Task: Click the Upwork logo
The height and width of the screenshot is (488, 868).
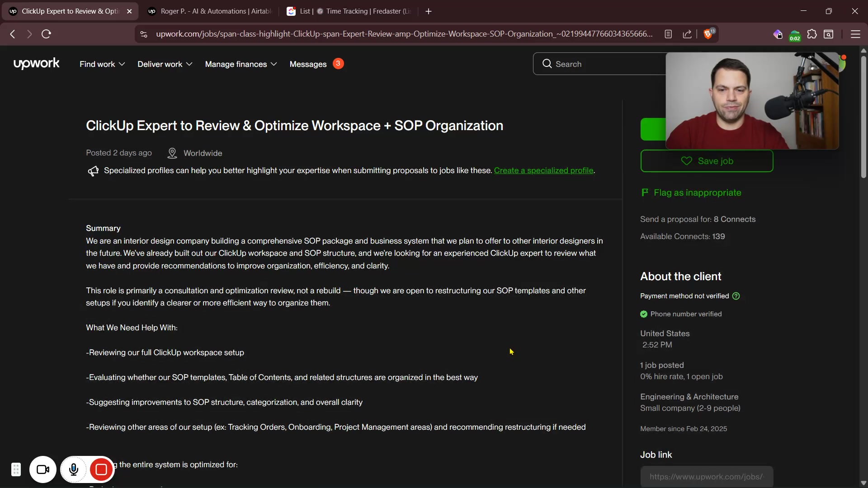Action: click(x=36, y=64)
